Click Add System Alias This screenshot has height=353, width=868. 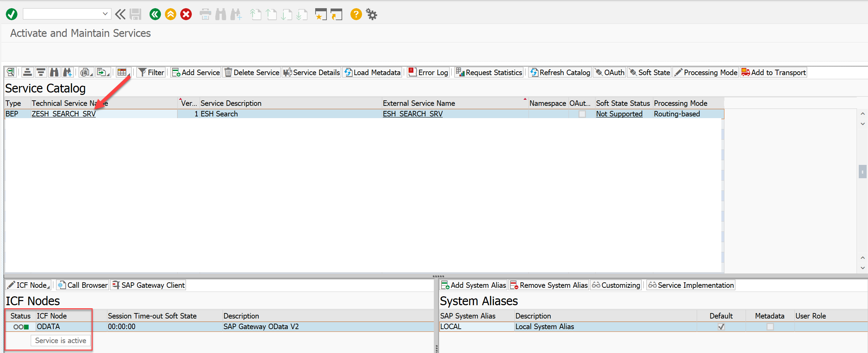(x=473, y=285)
